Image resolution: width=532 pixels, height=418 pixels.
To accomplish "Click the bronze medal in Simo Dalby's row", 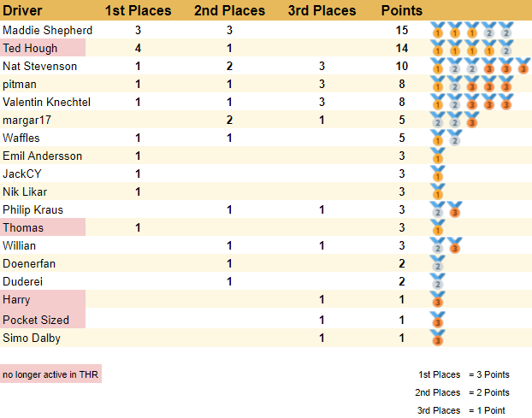I will tap(438, 339).
